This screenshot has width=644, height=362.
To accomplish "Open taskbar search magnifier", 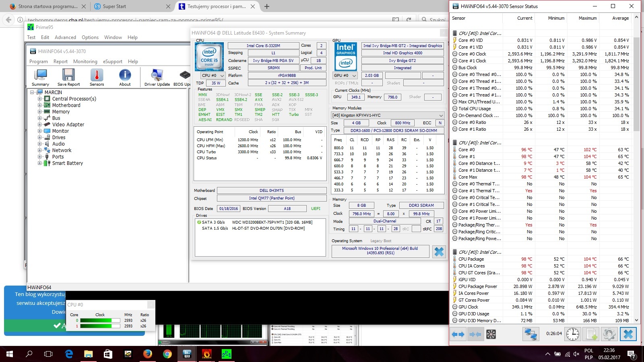I will coord(29,354).
